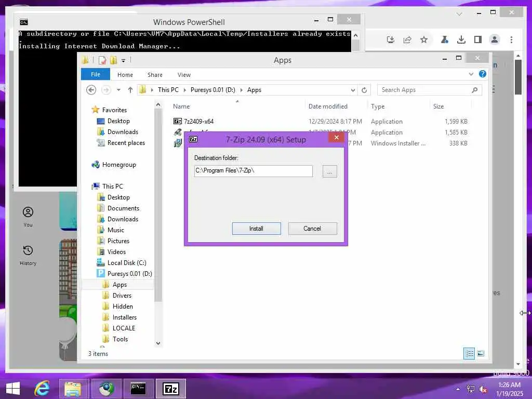Screen dimensions: 532x399
Task: Click the Forward arrow in Explorer
Action: 106,90
